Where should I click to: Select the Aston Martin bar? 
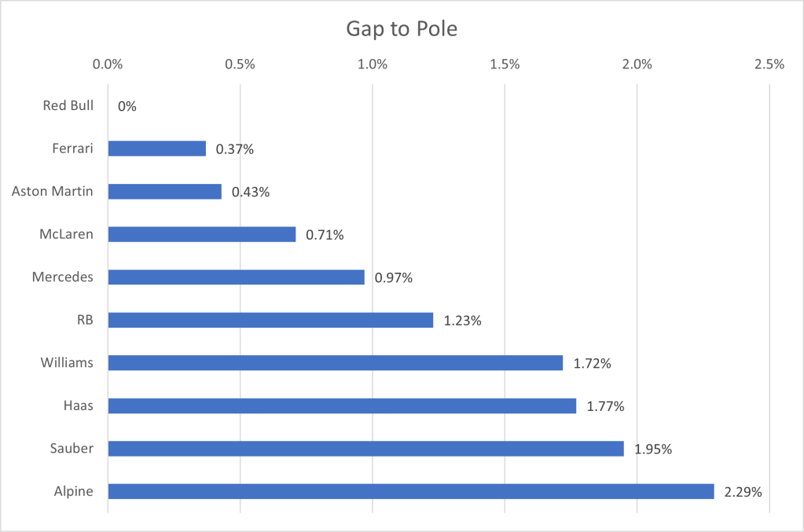164,192
